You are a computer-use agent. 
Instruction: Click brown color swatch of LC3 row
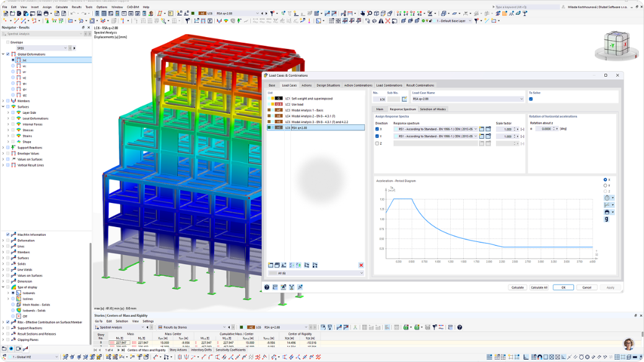(269, 110)
